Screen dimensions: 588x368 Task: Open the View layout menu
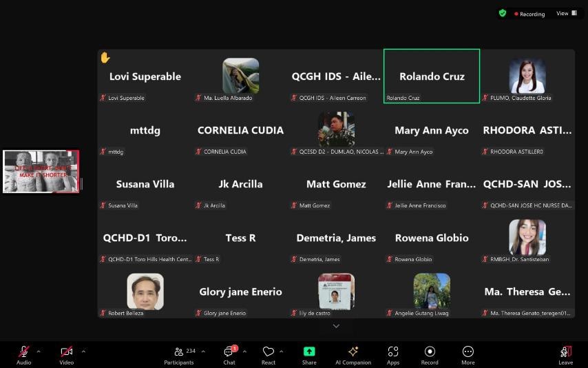(x=566, y=13)
